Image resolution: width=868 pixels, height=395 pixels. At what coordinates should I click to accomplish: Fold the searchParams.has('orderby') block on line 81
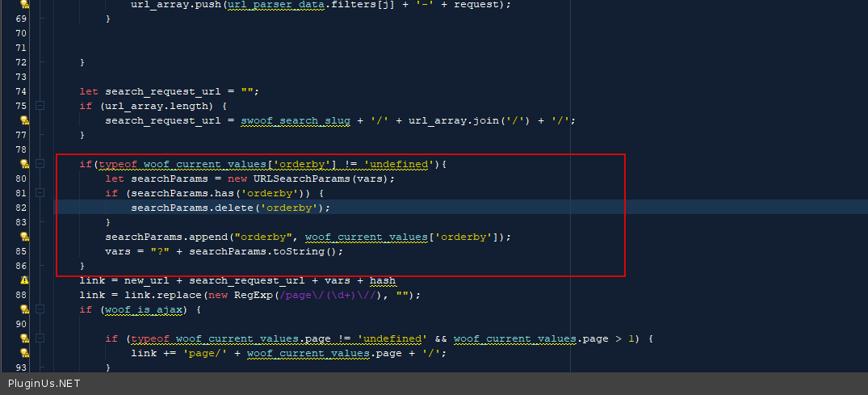point(40,193)
